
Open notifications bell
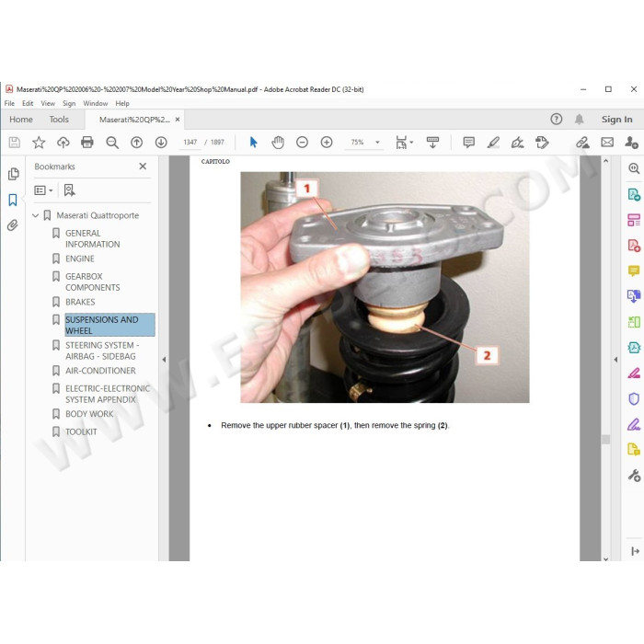tap(579, 119)
